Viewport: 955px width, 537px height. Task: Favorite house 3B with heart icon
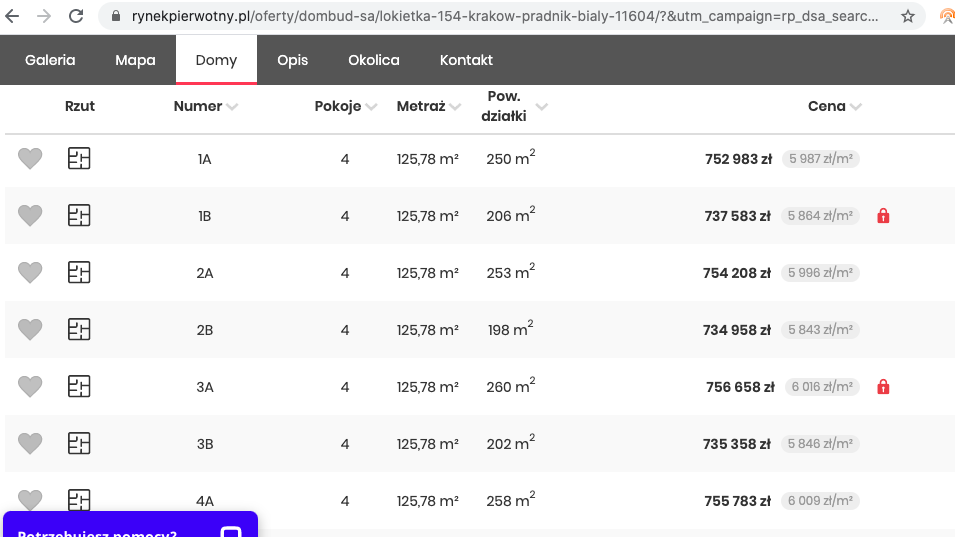[x=30, y=443]
